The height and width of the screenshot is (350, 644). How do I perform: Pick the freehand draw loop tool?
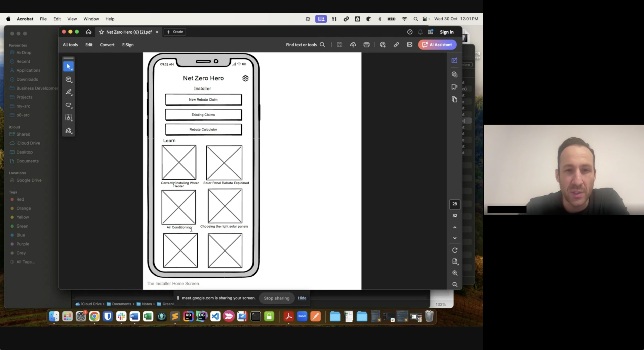pos(68,105)
